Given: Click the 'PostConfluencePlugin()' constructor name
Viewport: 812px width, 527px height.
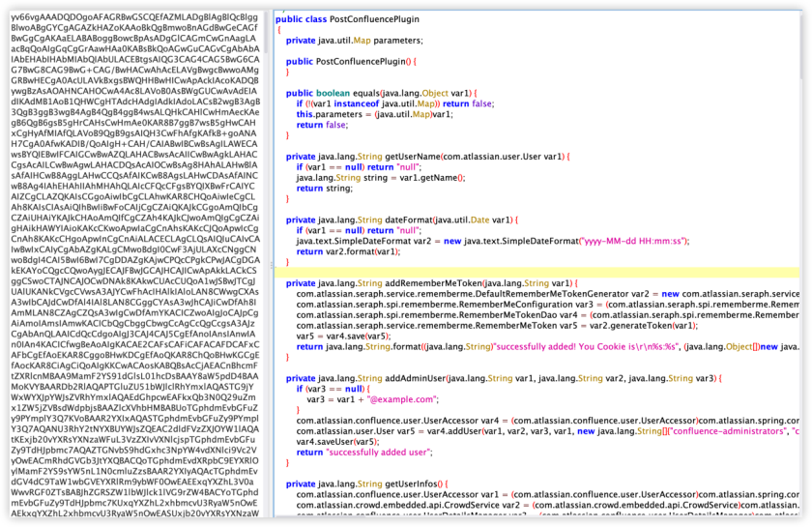Looking at the screenshot, I should click(363, 62).
